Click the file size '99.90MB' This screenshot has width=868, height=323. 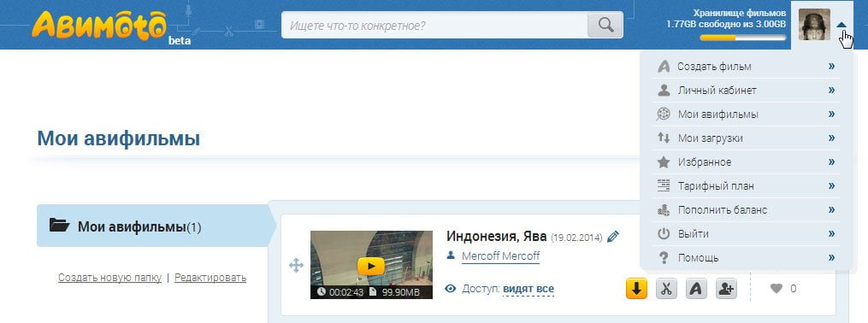pos(401,292)
